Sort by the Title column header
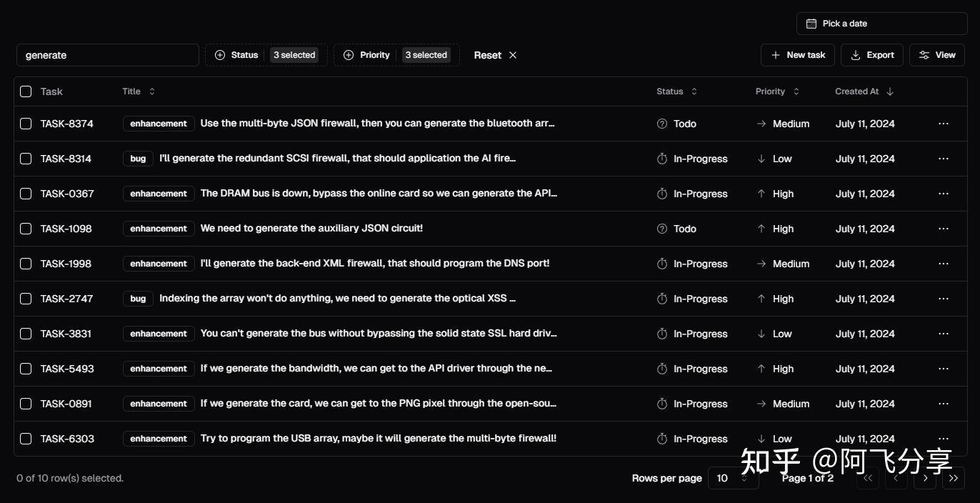Viewport: 980px width, 503px height. pos(139,91)
